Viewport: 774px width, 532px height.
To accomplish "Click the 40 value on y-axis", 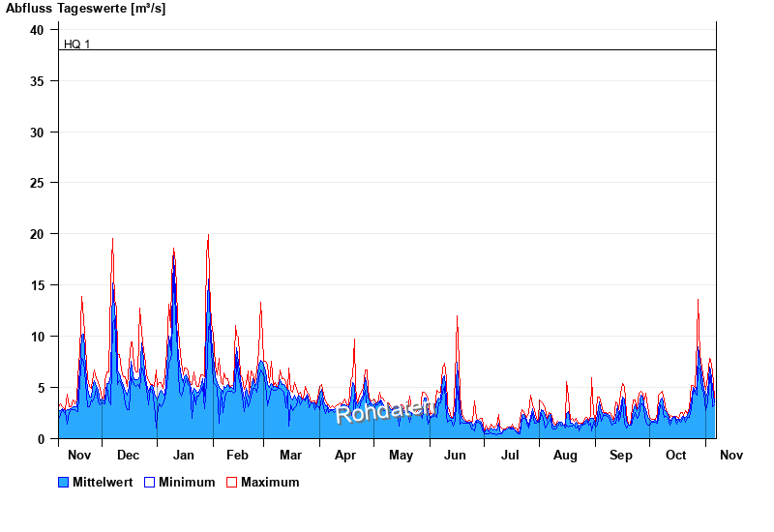I will pyautogui.click(x=37, y=30).
